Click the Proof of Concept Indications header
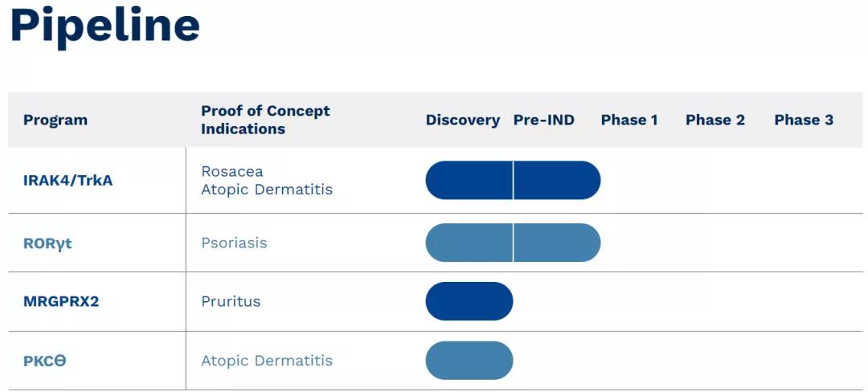 [265, 120]
